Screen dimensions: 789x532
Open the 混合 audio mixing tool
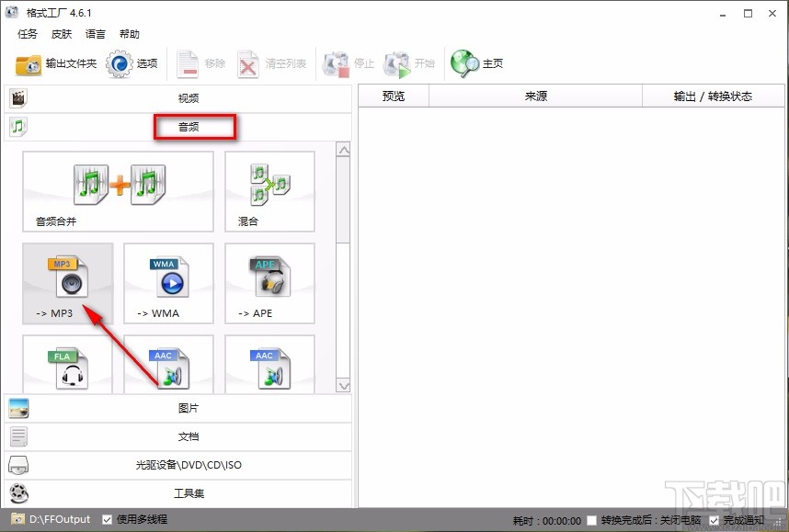[x=269, y=190]
